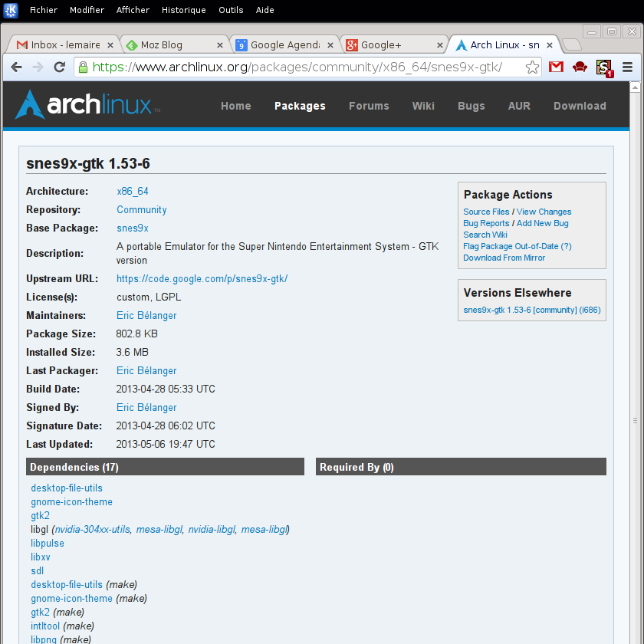Open the snes9x base package link
The image size is (644, 644).
132,228
